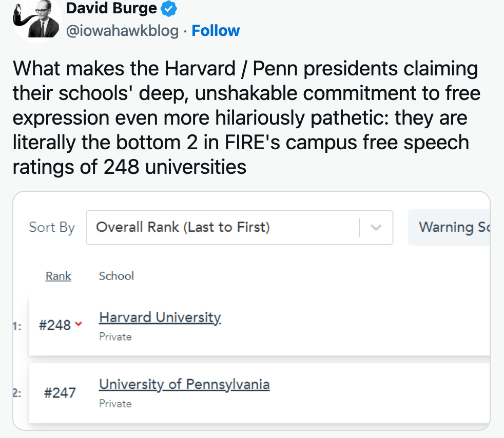Open the embedded rankings screenshot image
504x438 pixels.
point(251,311)
